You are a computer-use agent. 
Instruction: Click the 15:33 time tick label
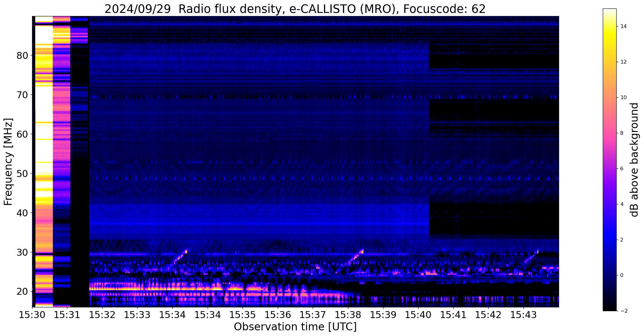coord(137,315)
